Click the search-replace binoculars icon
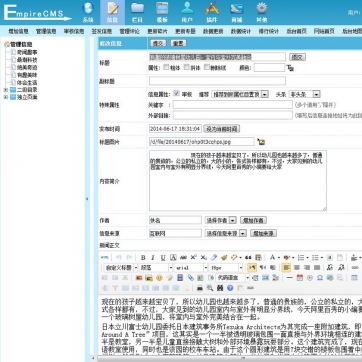Screen dimensions: 362x362 220,288
